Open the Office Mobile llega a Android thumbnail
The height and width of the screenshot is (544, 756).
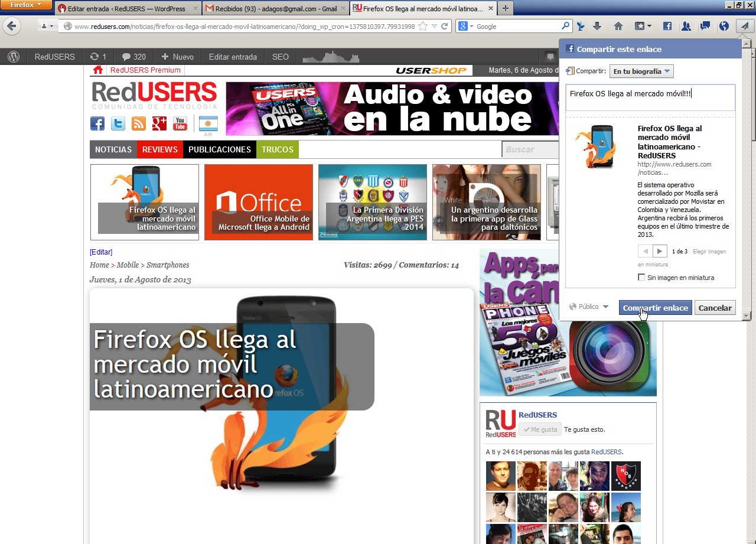point(259,202)
